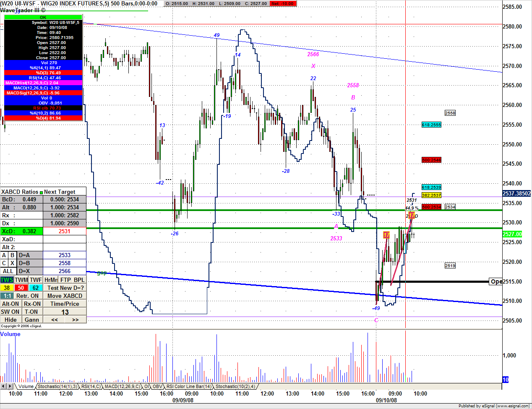The image size is (532, 409).
Task: Click the TWF button
Action: coord(36,280)
